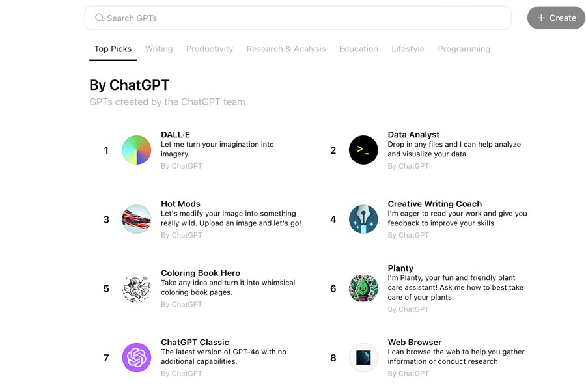586x392 pixels.
Task: Click 'By ChatGPT' under ChatGPT Classic
Action: click(x=181, y=373)
